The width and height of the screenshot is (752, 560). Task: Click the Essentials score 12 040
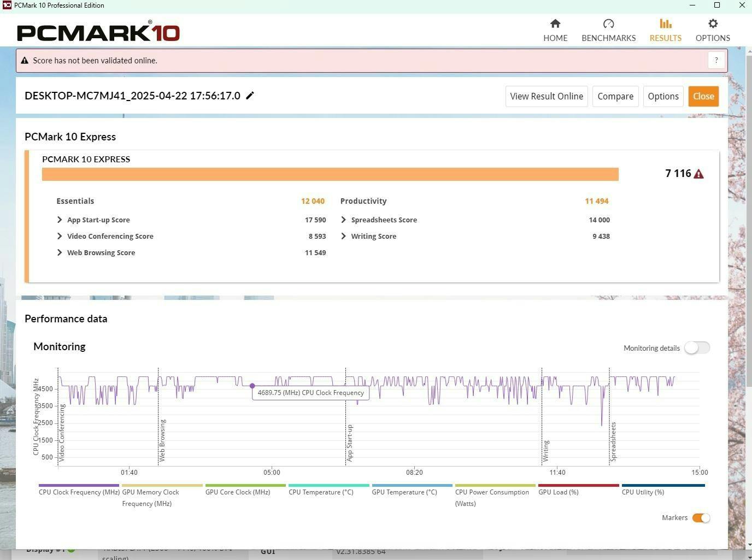(313, 201)
